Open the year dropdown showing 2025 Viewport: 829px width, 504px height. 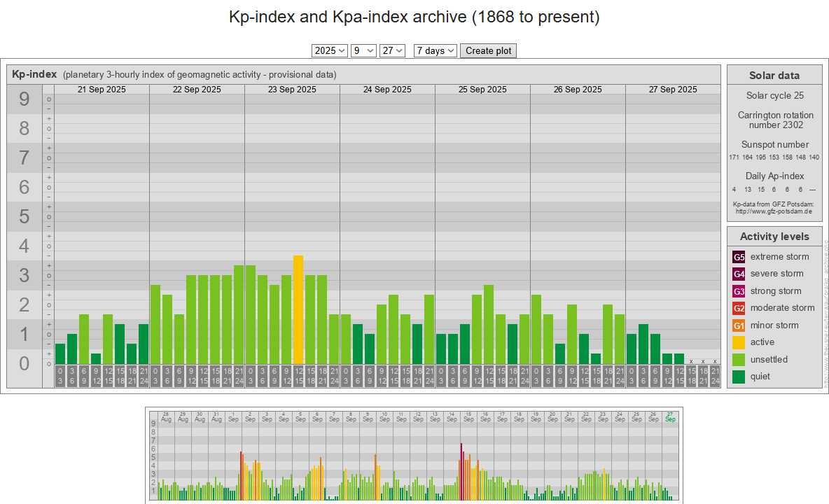329,50
